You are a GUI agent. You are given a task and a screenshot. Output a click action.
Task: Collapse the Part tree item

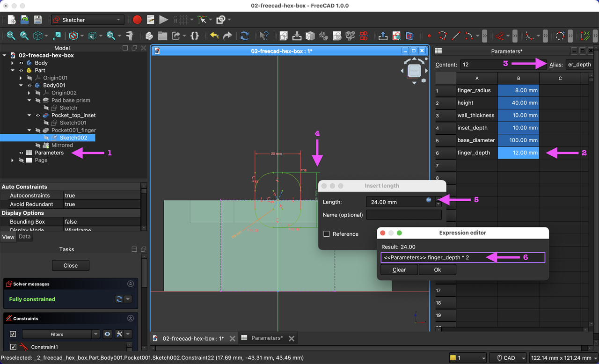(x=13, y=70)
